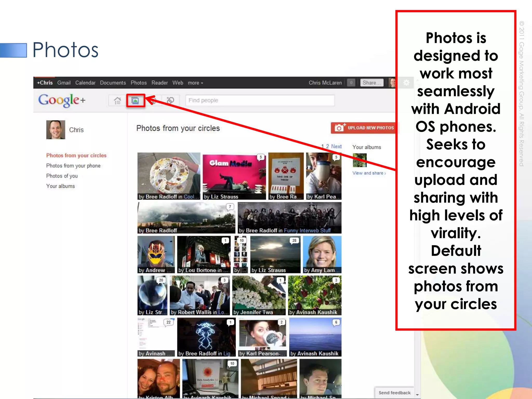Click the camera icon on Upload New Photos
The width and height of the screenshot is (532, 399).
tap(340, 128)
